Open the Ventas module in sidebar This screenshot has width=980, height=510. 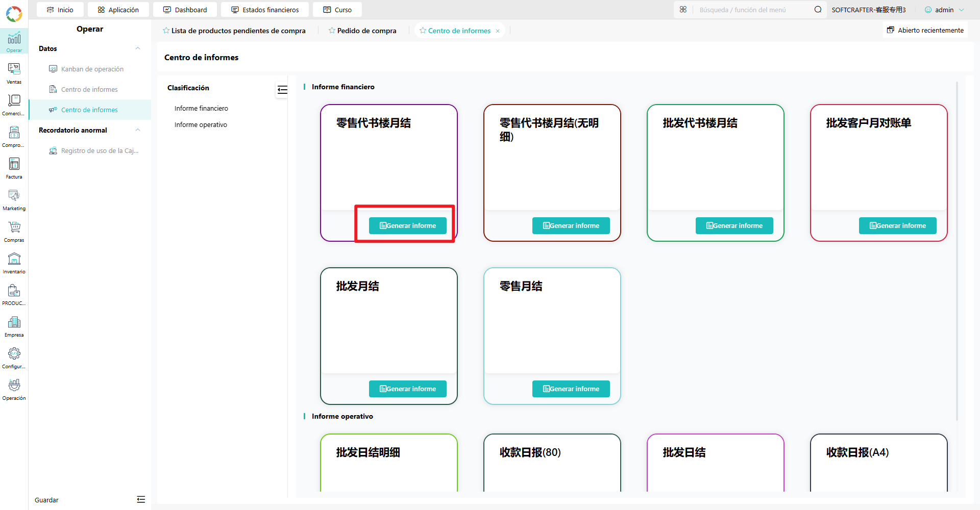[14, 73]
